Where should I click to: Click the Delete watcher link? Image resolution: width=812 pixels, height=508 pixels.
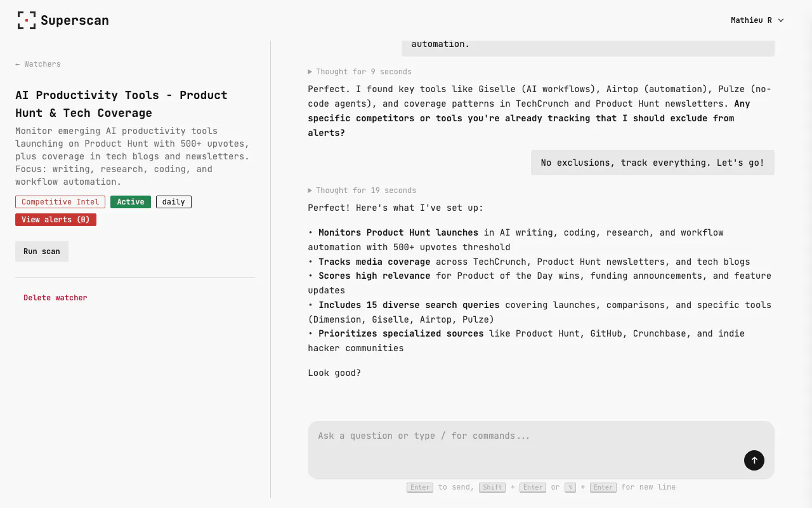click(55, 298)
